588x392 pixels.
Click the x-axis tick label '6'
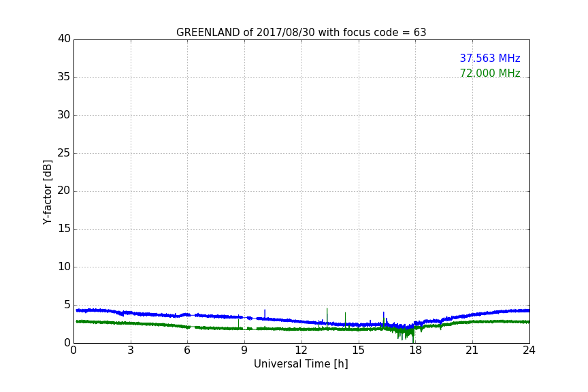pyautogui.click(x=188, y=350)
